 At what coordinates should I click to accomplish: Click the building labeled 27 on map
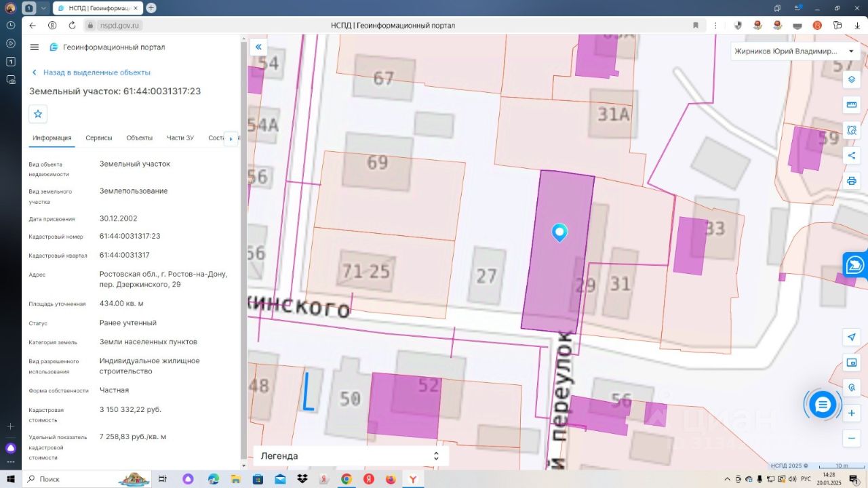coord(486,275)
